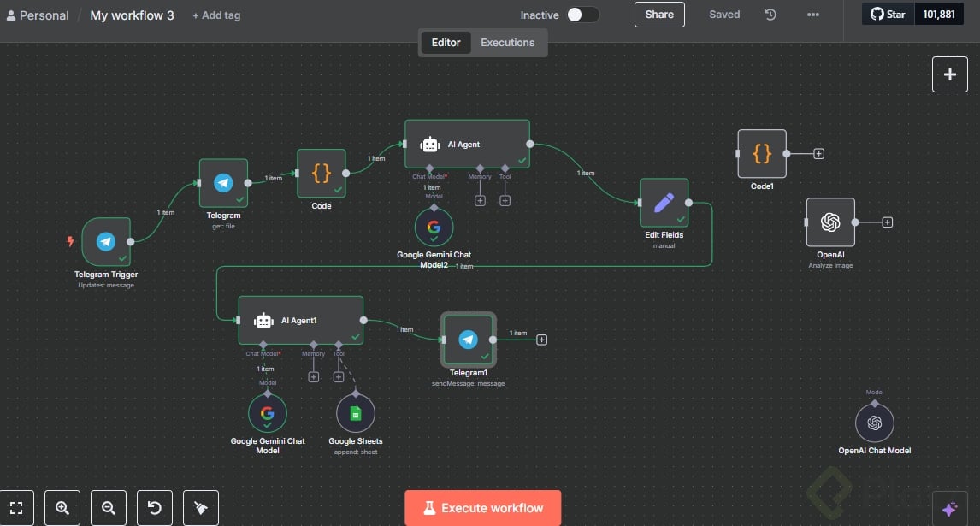Open the Personal project link

click(x=38, y=15)
